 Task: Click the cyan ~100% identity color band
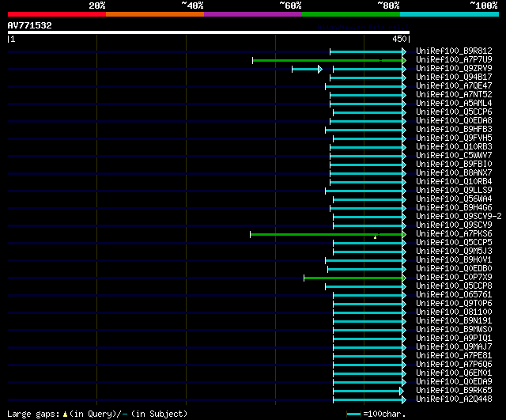pyautogui.click(x=449, y=14)
